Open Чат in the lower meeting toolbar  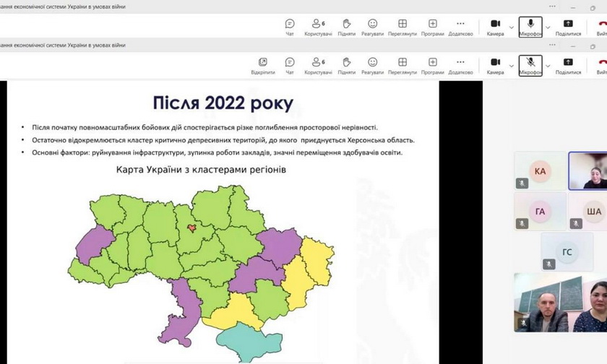click(x=290, y=66)
